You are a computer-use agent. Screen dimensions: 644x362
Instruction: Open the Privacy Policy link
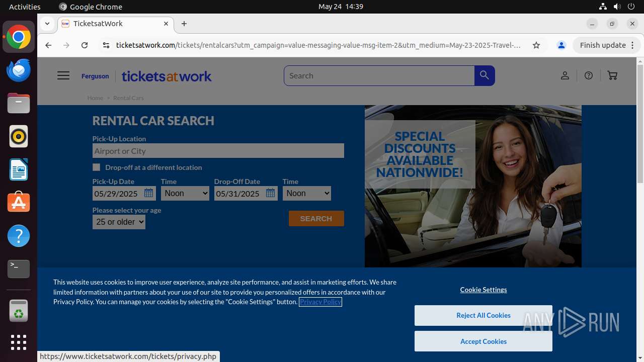(x=320, y=302)
